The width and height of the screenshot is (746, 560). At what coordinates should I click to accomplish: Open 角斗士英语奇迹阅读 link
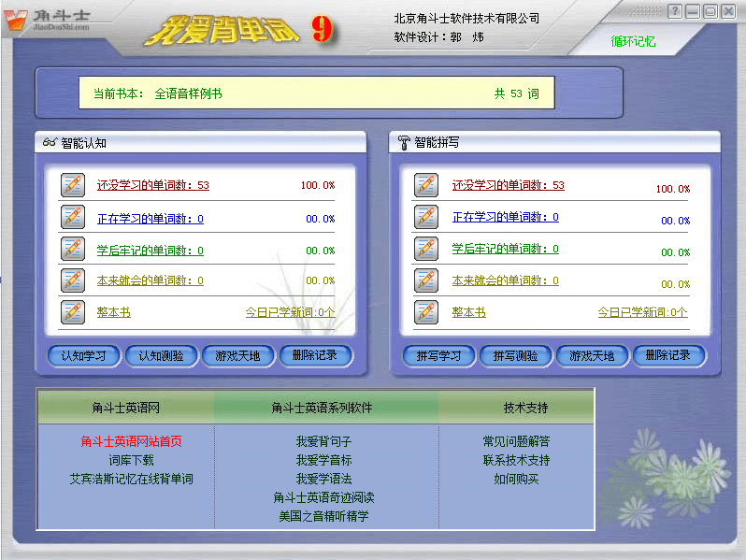[323, 497]
